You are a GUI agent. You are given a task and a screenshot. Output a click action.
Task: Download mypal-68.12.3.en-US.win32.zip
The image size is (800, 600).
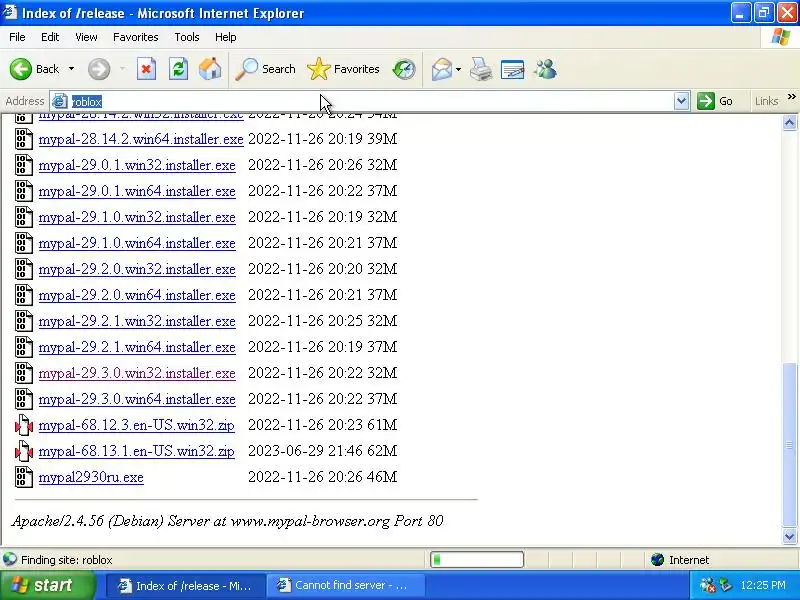pos(137,426)
